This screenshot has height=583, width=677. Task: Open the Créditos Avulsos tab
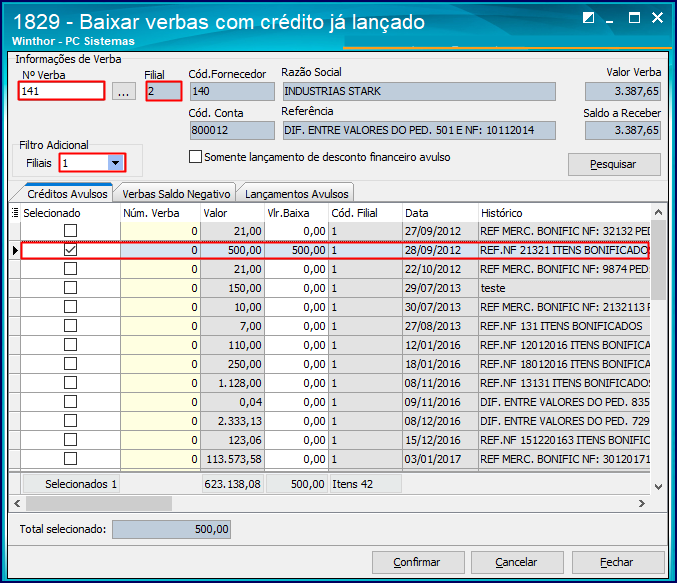coord(67,194)
